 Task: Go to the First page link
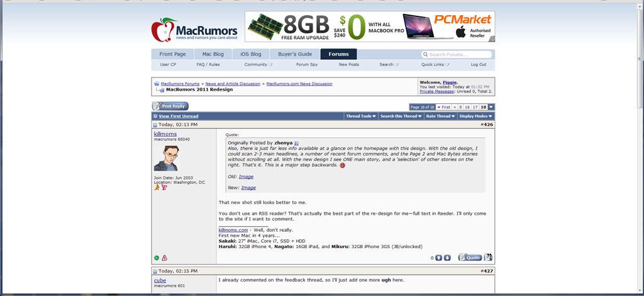(443, 107)
